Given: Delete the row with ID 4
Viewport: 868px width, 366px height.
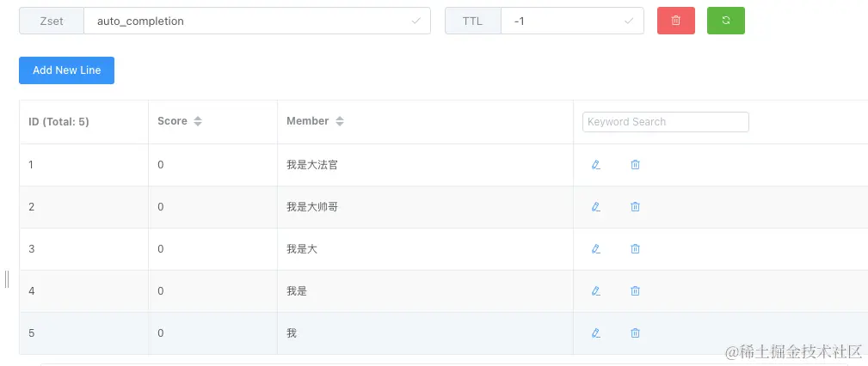Looking at the screenshot, I should (635, 290).
